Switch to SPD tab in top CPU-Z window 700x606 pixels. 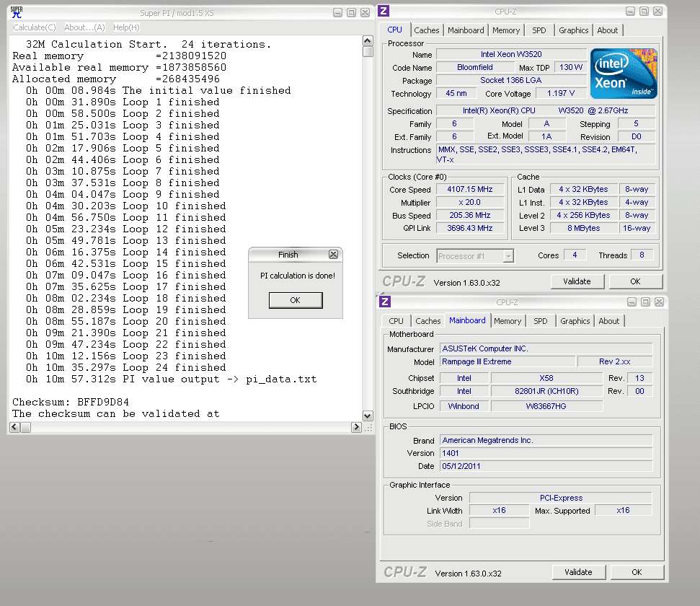pyautogui.click(x=539, y=30)
